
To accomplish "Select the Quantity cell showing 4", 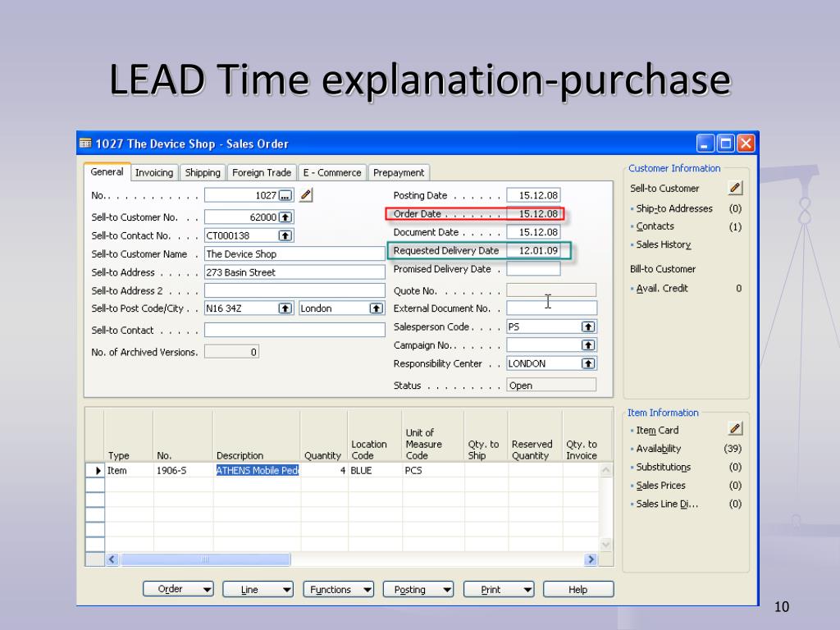I will click(324, 470).
